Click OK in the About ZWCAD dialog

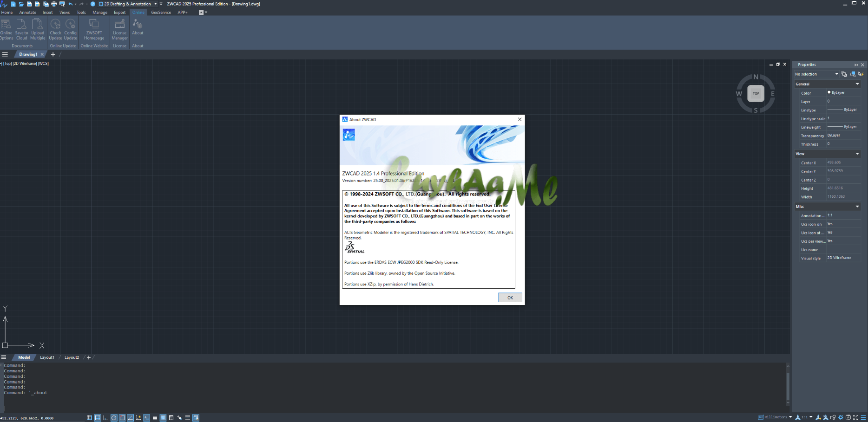point(510,298)
